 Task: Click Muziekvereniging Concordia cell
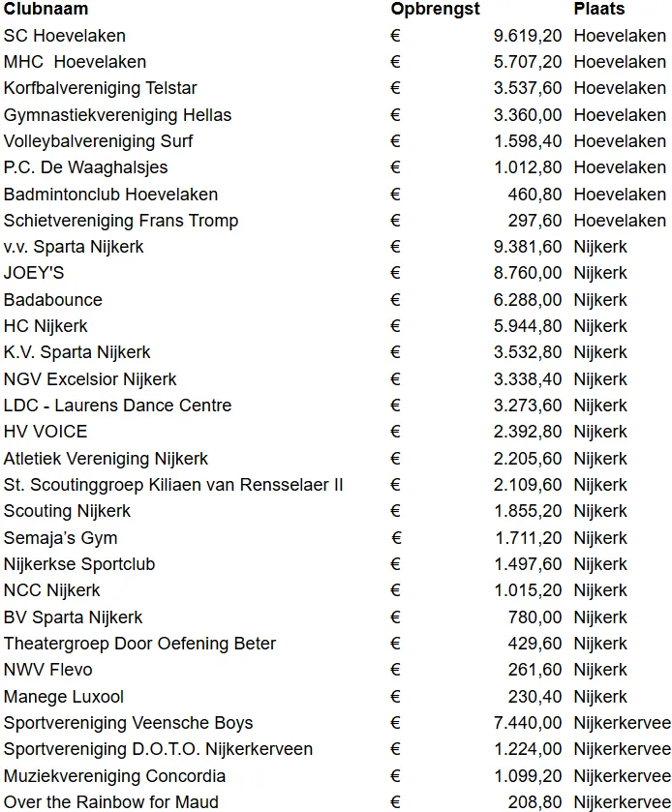pyautogui.click(x=114, y=776)
